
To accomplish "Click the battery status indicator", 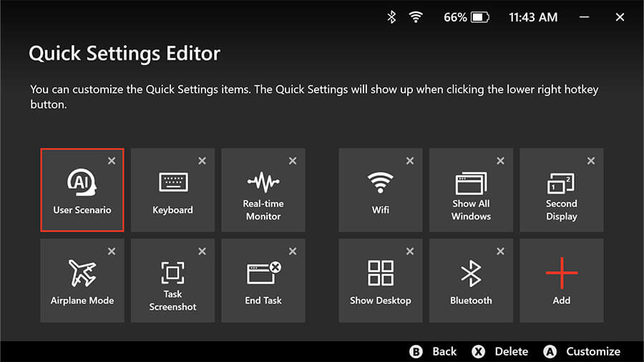I will pyautogui.click(x=467, y=17).
